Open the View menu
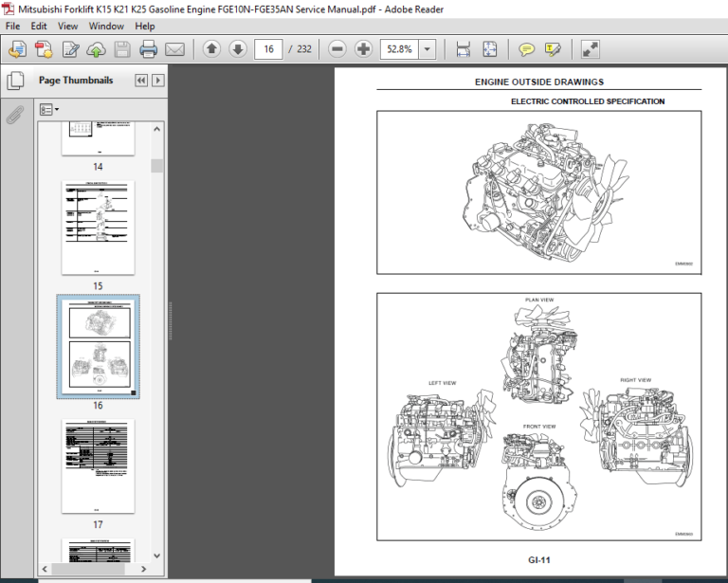 click(x=67, y=26)
